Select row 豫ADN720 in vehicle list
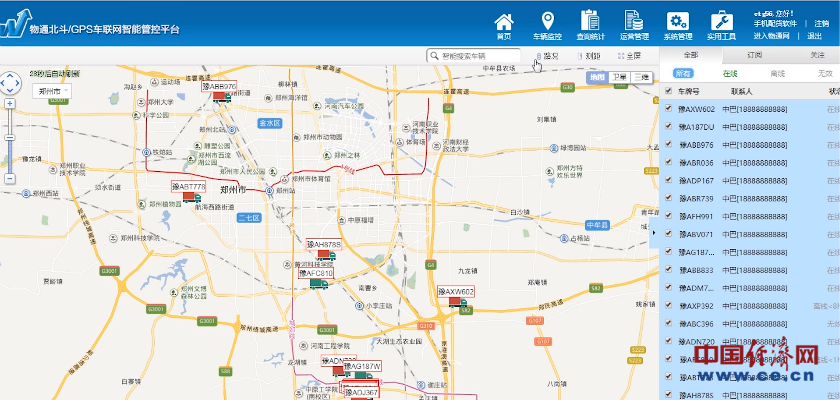 (749, 342)
